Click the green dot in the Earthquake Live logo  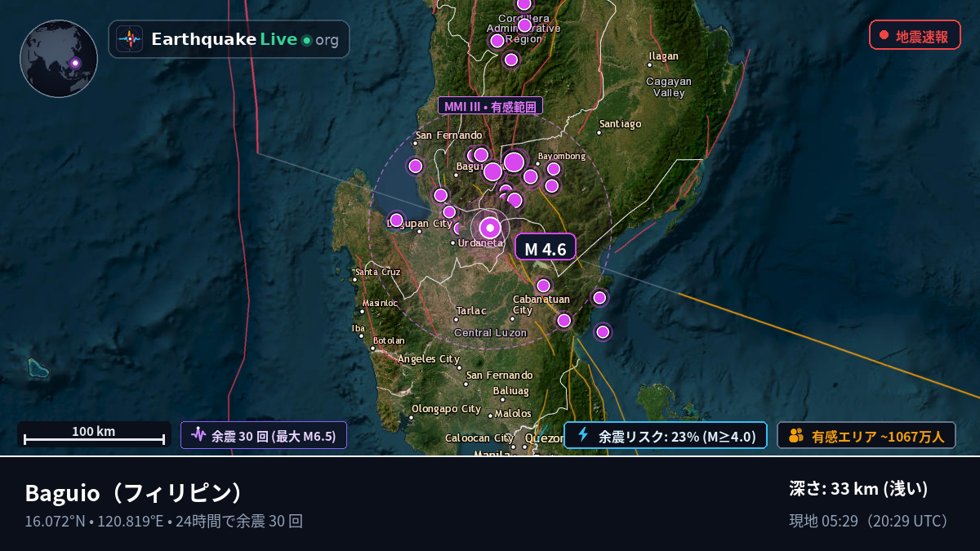click(x=306, y=40)
